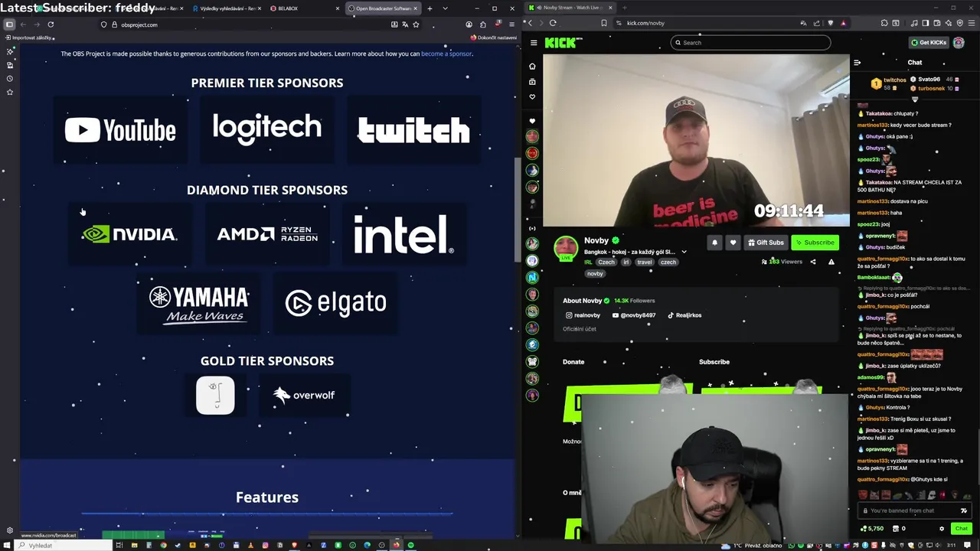This screenshot has height=551, width=980.
Task: Click the white gold-tier sponsor logo
Action: pos(215,396)
